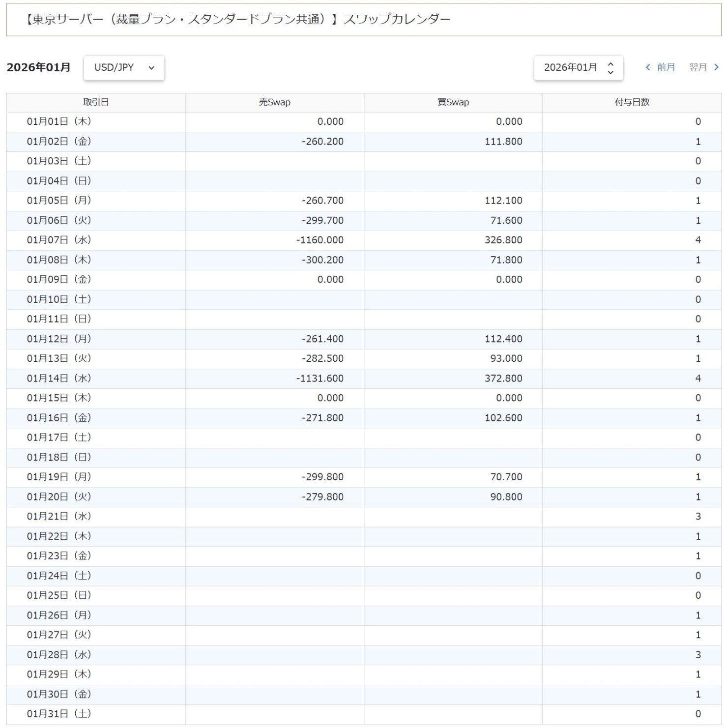This screenshot has width=728, height=728.
Task: Click the スワップカレンダー title banner
Action: click(x=364, y=20)
